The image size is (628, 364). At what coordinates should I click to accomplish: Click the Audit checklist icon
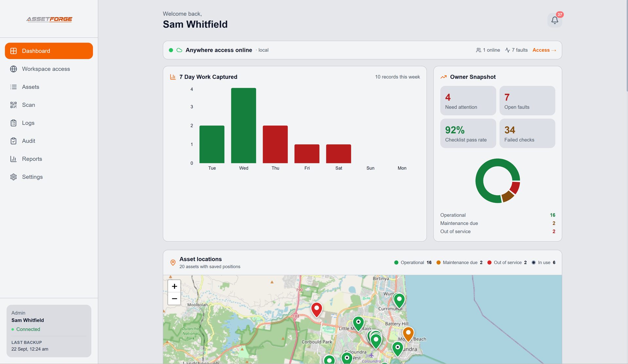[x=13, y=141]
